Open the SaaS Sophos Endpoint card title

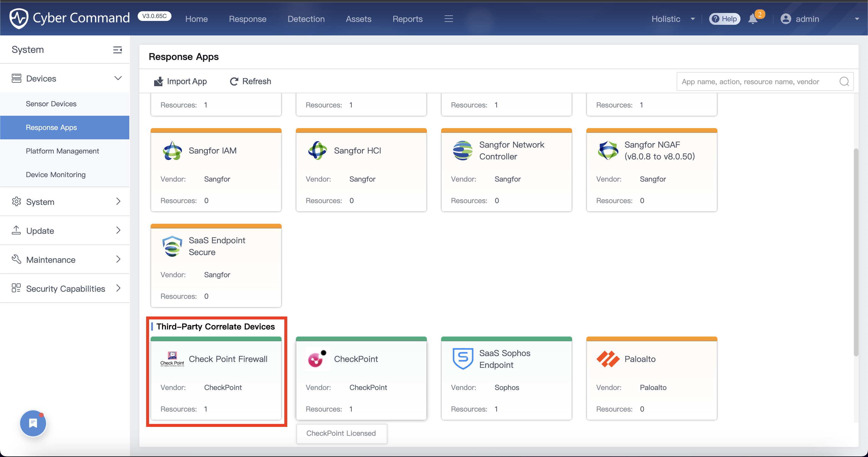(505, 359)
